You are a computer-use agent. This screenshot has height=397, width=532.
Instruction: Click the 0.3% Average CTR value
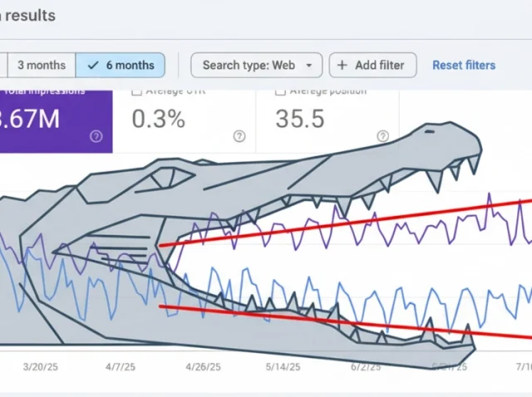pyautogui.click(x=158, y=119)
